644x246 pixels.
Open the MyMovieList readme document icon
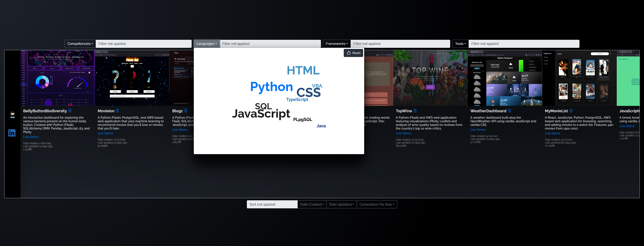pos(571,111)
